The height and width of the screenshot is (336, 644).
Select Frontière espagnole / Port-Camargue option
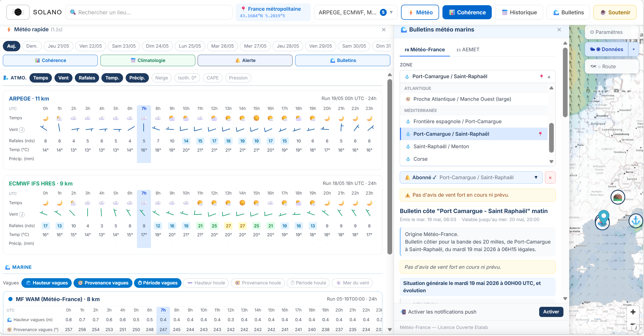(x=474, y=122)
